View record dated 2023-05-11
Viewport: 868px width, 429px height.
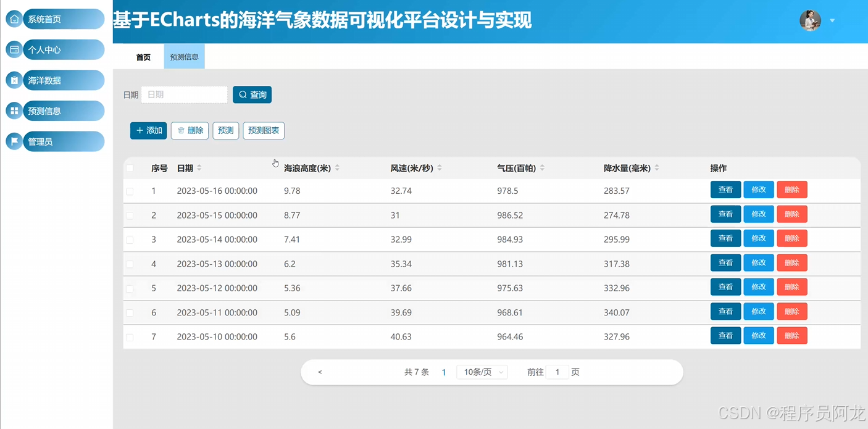pos(725,312)
